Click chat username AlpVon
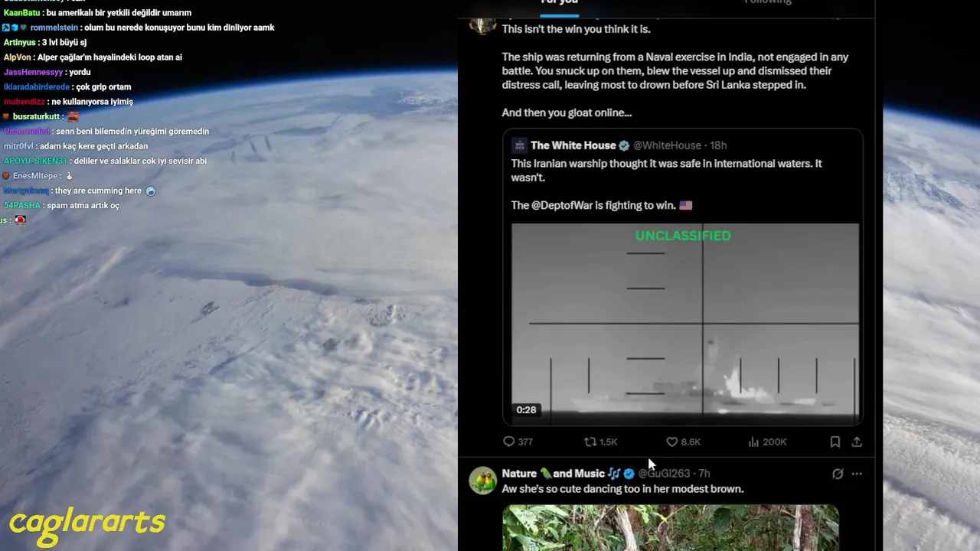The height and width of the screenshot is (551, 980). pyautogui.click(x=18, y=57)
